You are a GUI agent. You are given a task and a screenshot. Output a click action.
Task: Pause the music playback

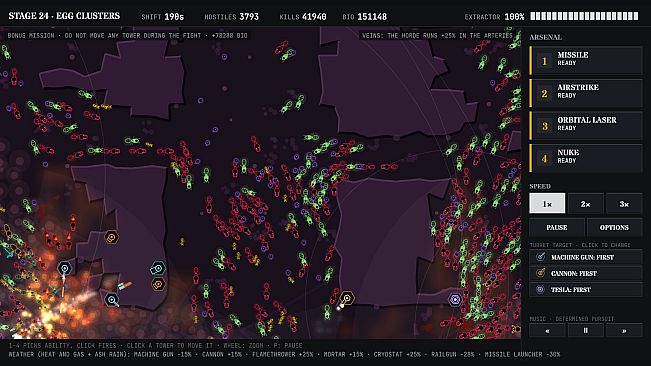pyautogui.click(x=585, y=330)
